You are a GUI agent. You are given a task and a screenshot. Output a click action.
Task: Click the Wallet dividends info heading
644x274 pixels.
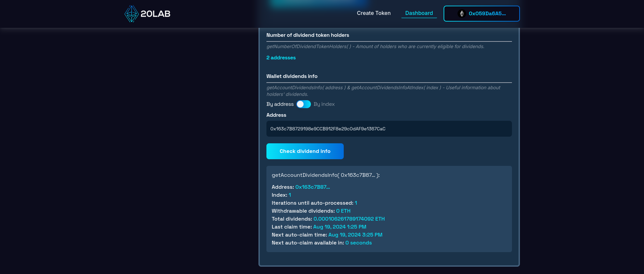click(x=292, y=76)
